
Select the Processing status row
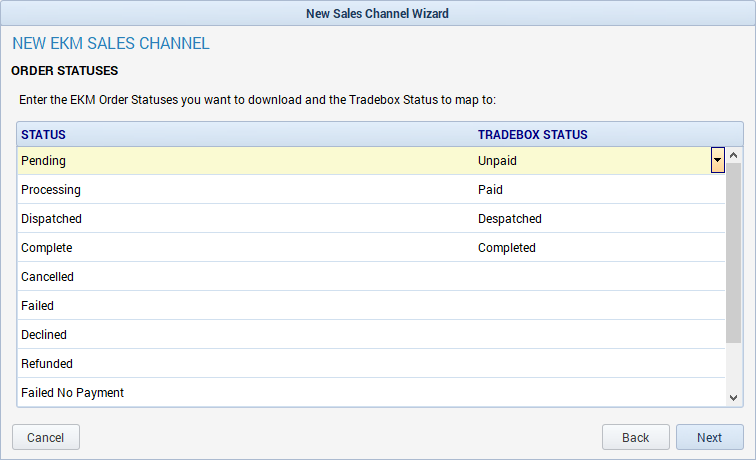tap(371, 189)
